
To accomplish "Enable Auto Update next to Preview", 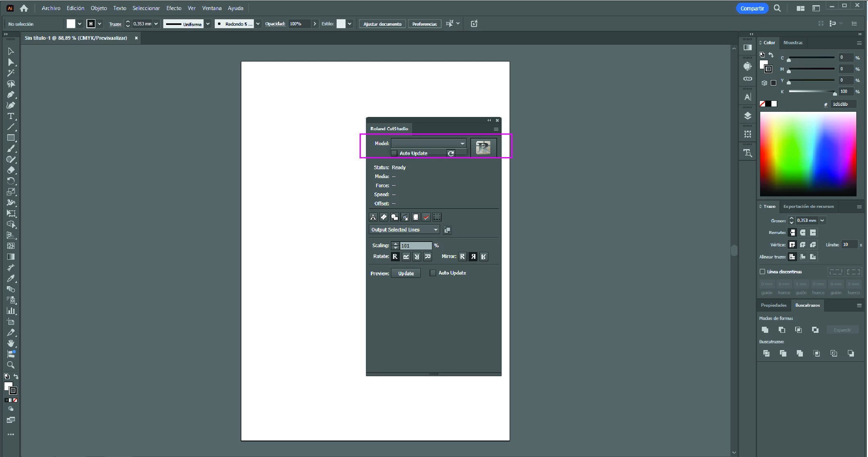I will 433,273.
